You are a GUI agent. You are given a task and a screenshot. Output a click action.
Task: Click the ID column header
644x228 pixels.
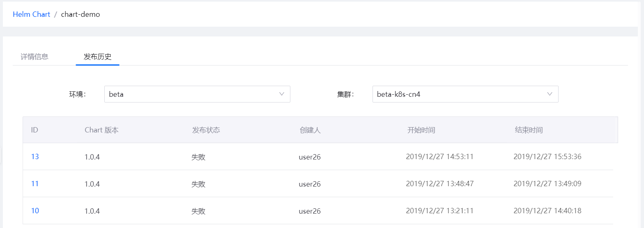coord(34,130)
